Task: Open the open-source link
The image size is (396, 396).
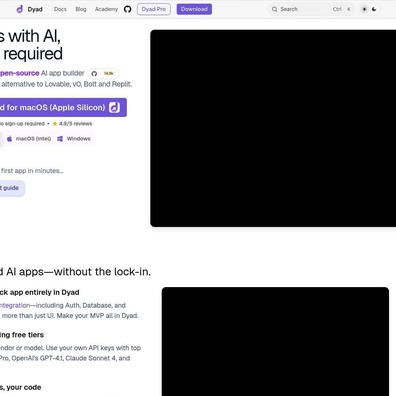Action: 19,73
